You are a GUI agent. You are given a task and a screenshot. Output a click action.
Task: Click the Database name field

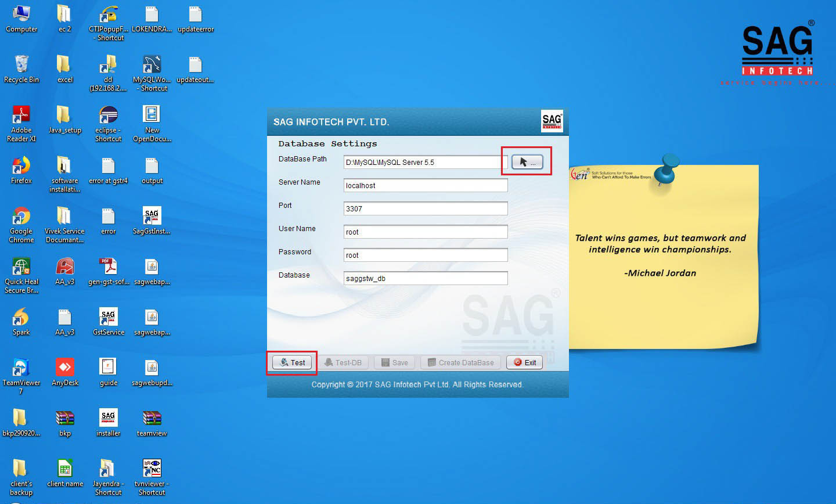pos(426,278)
